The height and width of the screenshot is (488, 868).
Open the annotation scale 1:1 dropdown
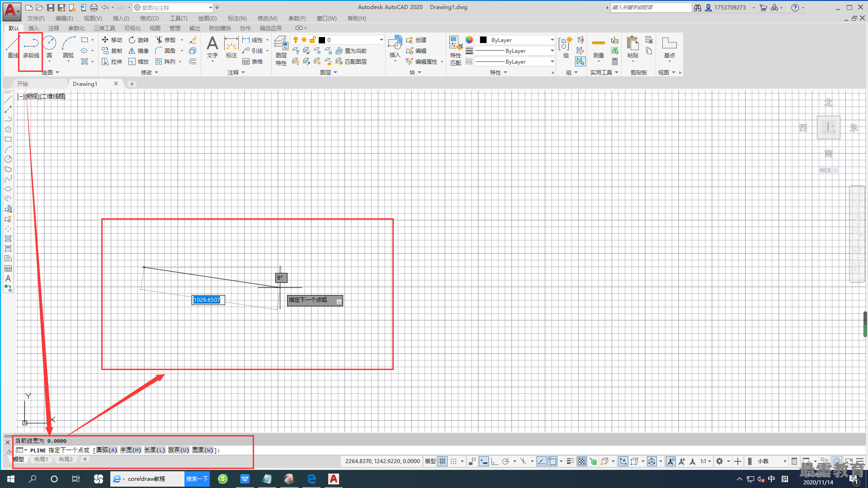pos(706,461)
